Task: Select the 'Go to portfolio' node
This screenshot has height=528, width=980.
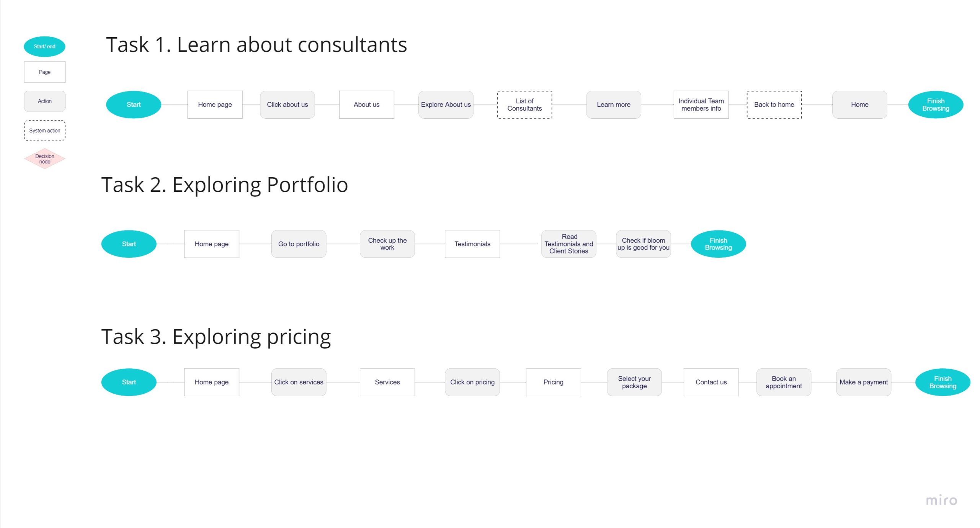Action: 299,244
